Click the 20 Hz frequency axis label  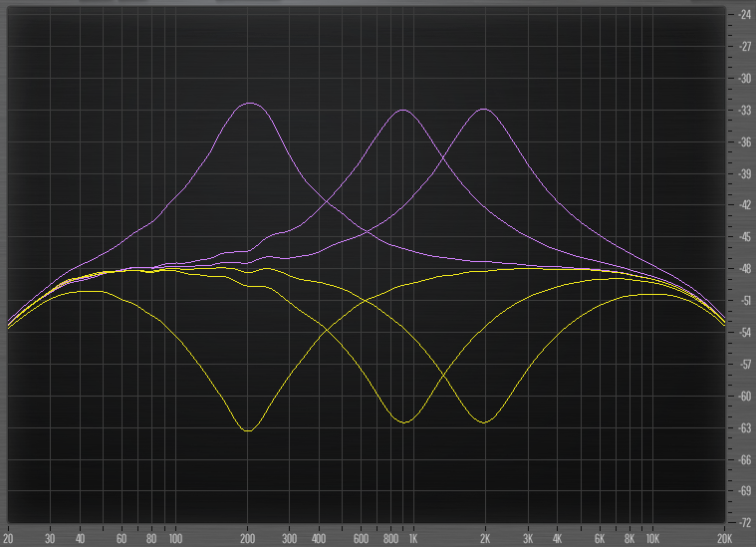point(8,539)
